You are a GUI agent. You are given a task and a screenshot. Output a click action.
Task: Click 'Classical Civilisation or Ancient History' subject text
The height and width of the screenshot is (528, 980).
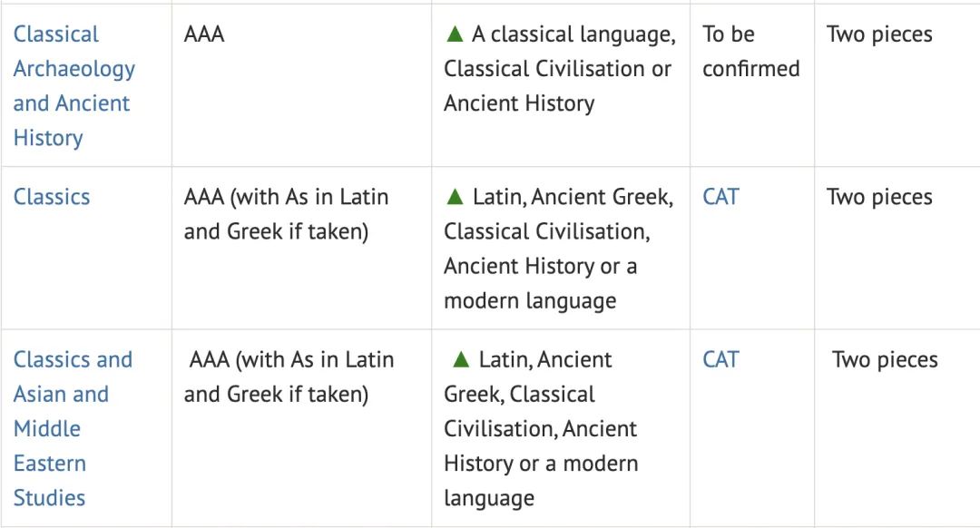(557, 85)
